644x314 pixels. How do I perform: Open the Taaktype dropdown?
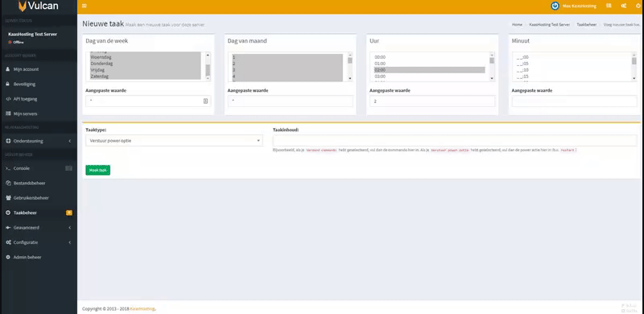(174, 141)
